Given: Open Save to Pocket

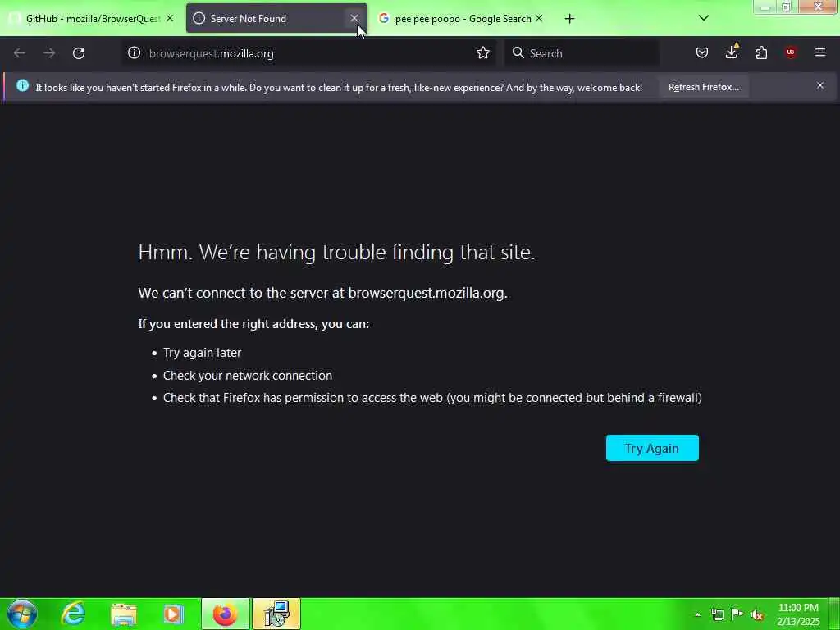Looking at the screenshot, I should (702, 53).
